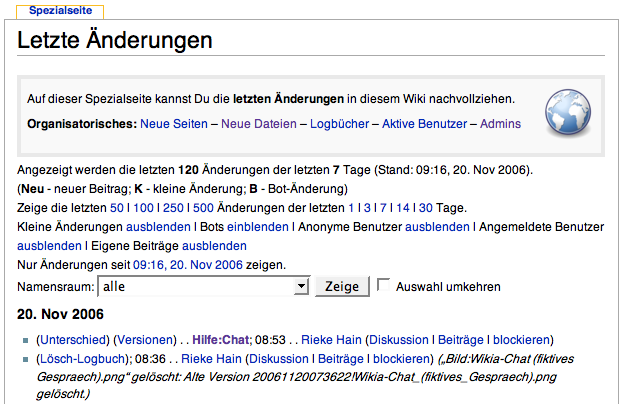Open Unterschied for Hilfe:Chat entry
Viewport: 624px width, 404px height.
[73, 340]
